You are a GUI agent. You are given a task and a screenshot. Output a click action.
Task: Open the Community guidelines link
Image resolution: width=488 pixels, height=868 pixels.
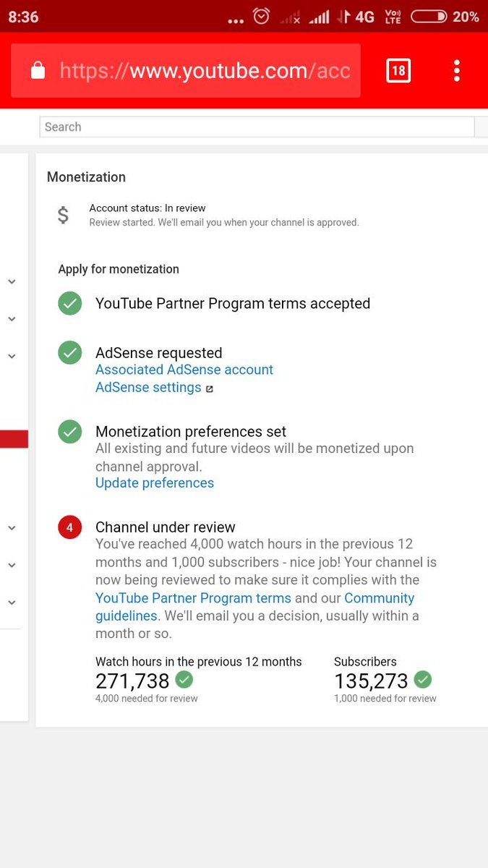(x=255, y=607)
